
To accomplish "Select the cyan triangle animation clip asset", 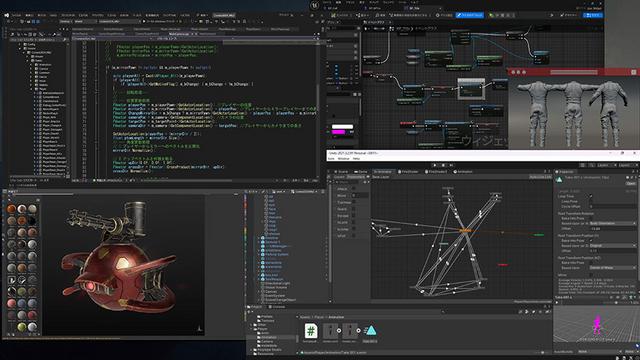I will 370,331.
